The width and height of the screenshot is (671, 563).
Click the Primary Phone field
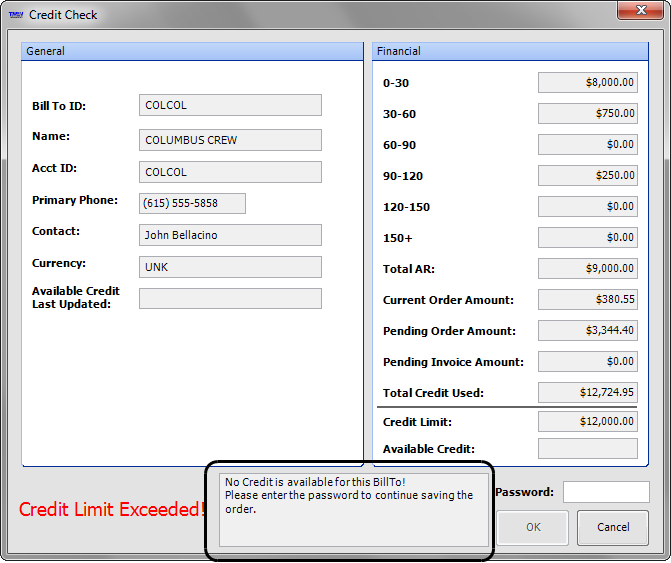pos(192,203)
